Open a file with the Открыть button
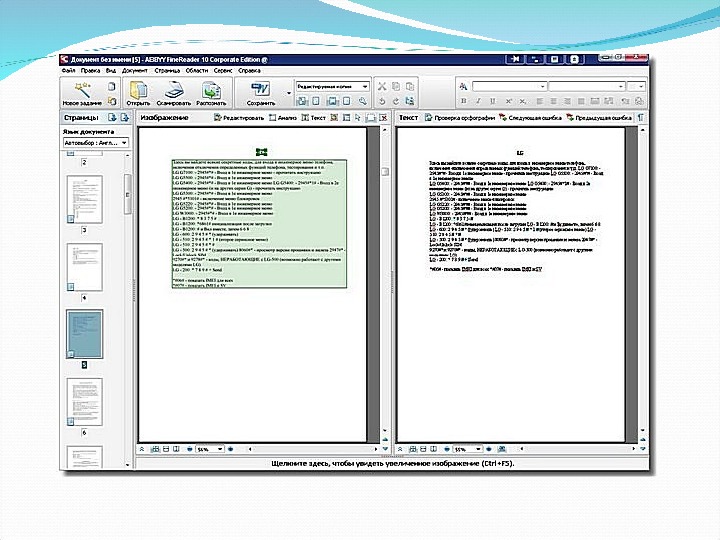Viewport: 720px width, 540px height. click(x=138, y=93)
